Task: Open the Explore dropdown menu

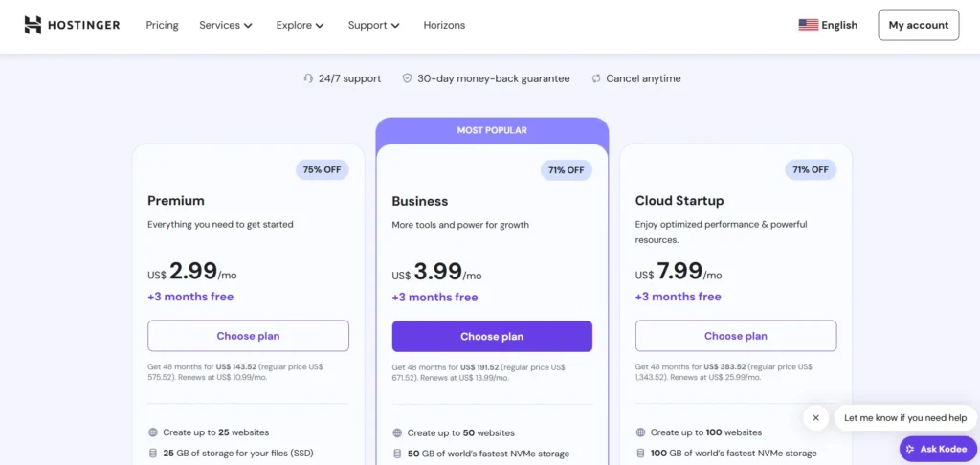Action: point(301,25)
